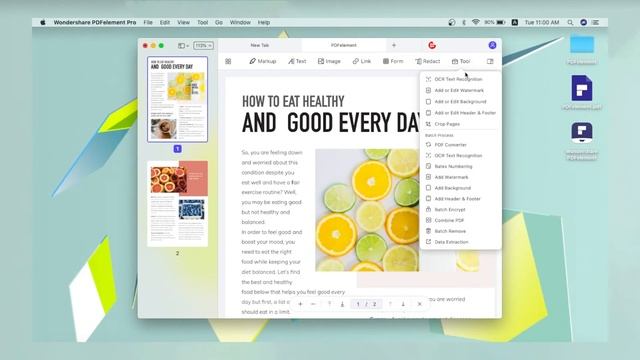This screenshot has width=640, height=360.
Task: Select the PDFelement installer disk icon on desktop
Action: coord(582,133)
